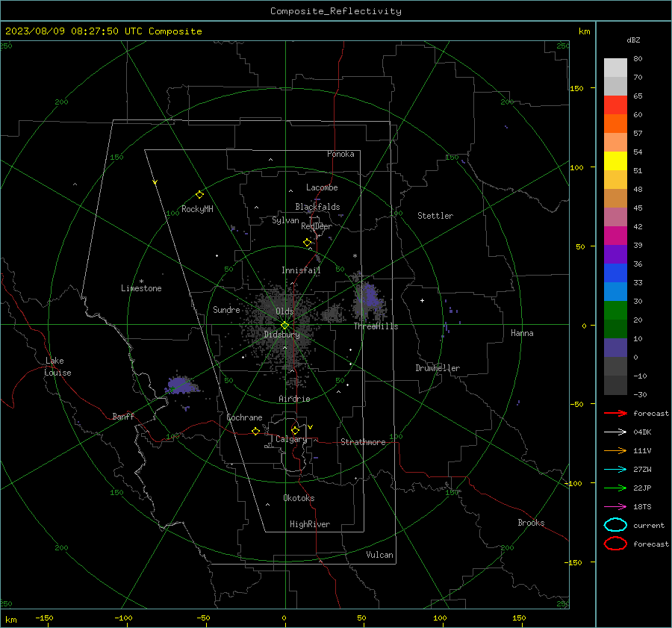
Task: Click the yellow diamond marker near RockyMH
Action: 199,195
